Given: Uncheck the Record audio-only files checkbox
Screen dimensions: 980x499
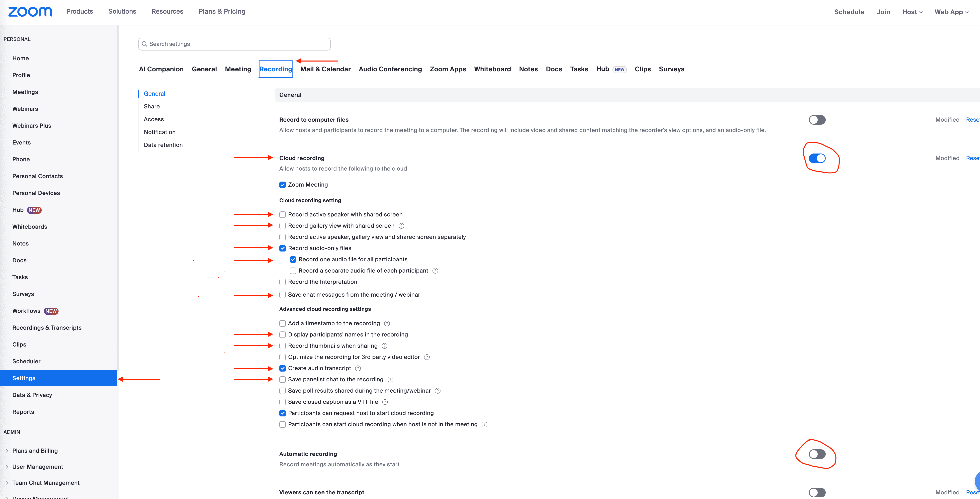Looking at the screenshot, I should point(283,248).
